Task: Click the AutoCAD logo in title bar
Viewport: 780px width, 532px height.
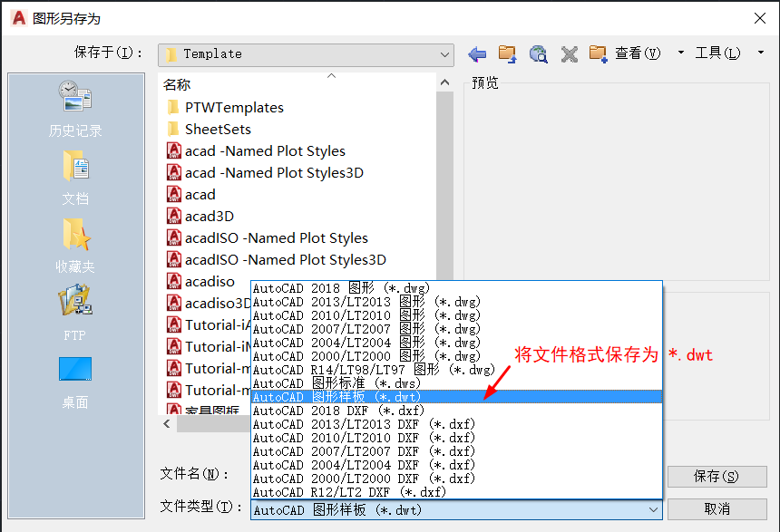Action: [19, 18]
